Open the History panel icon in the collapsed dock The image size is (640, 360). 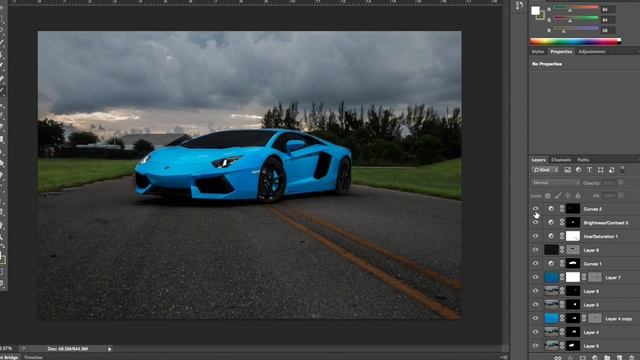point(519,5)
